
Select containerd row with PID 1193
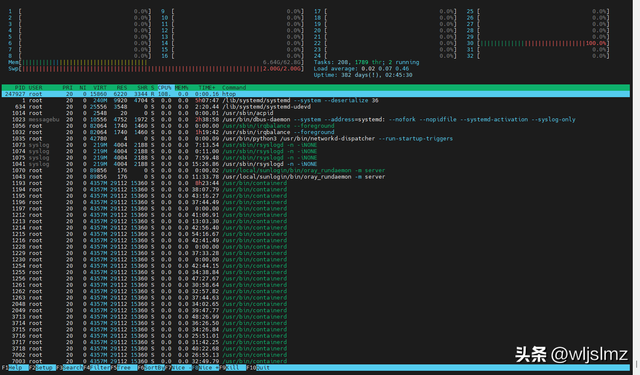[316, 183]
